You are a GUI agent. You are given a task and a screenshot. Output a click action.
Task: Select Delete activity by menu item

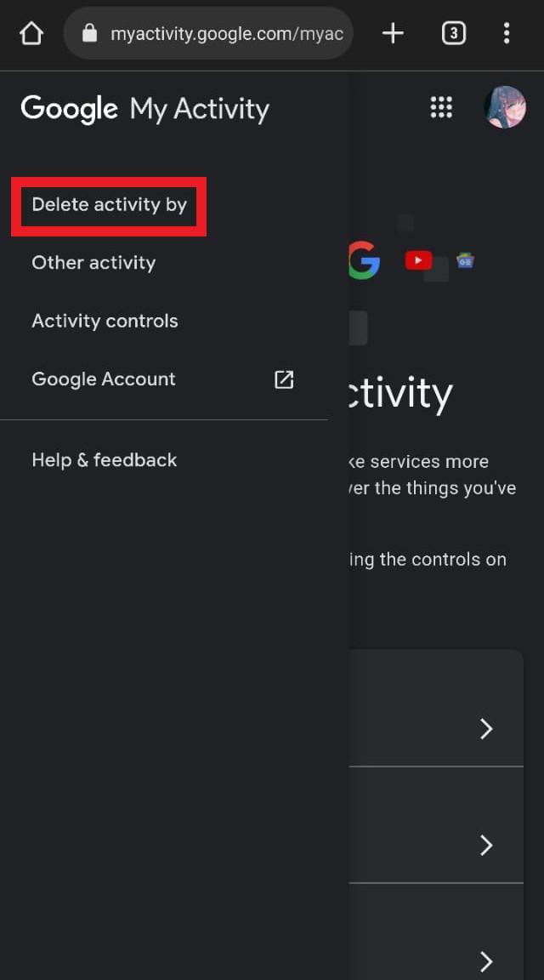110,205
